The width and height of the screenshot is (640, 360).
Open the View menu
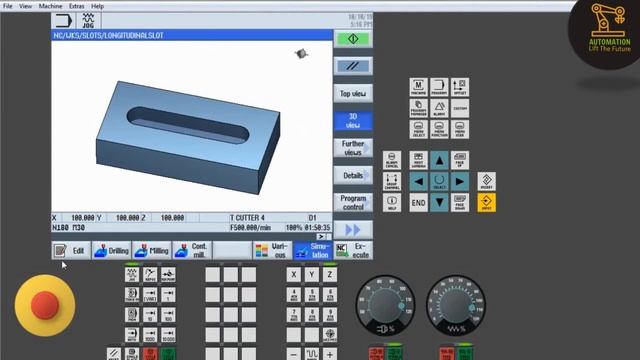(x=25, y=6)
